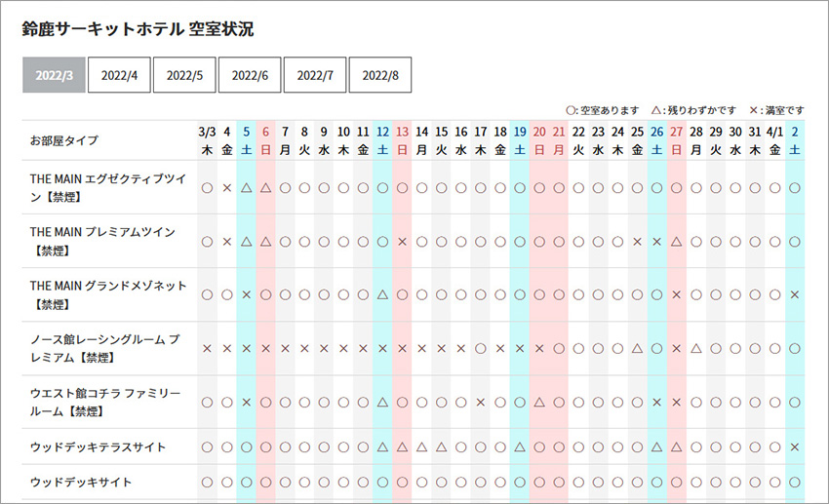The image size is (829, 504).
Task: Pick North Racing Room triangle on 25th
Action: click(638, 348)
